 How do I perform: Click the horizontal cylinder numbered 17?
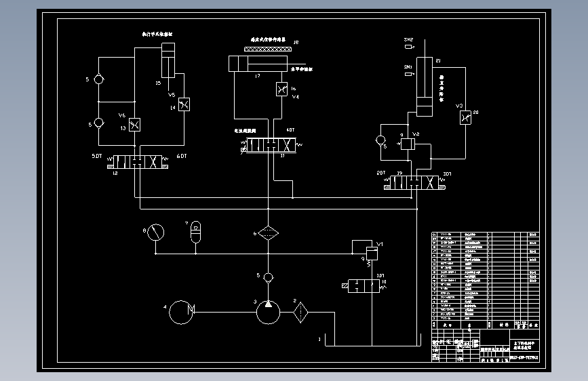point(258,64)
